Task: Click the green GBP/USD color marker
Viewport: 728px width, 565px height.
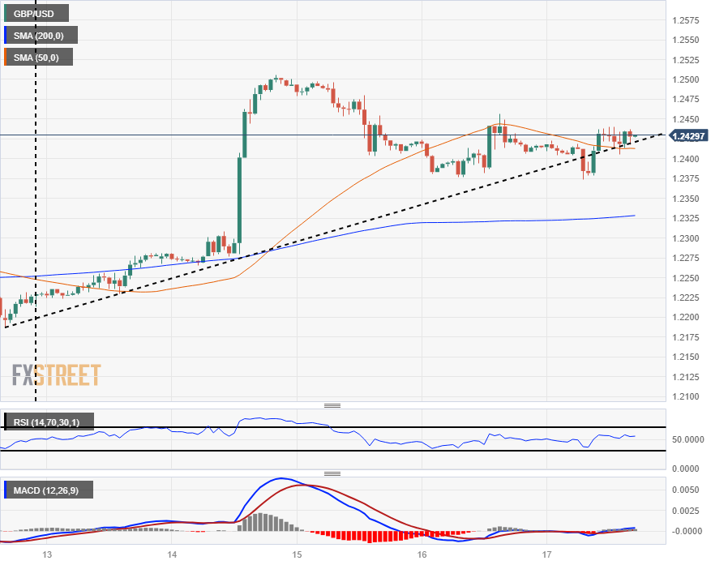Action: [6, 14]
